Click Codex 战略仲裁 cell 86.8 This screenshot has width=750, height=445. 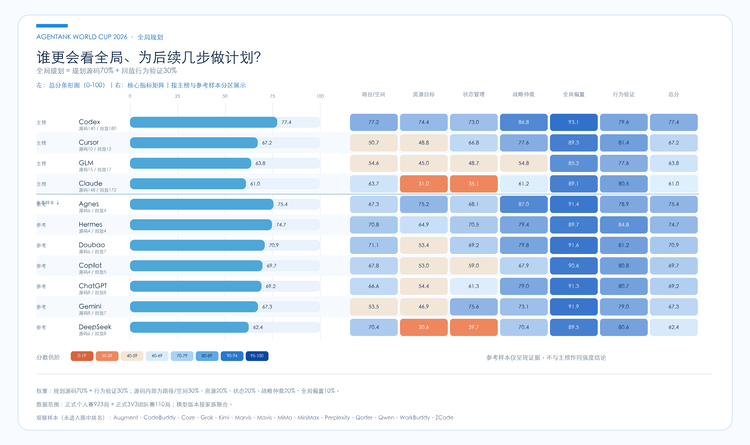click(x=524, y=122)
